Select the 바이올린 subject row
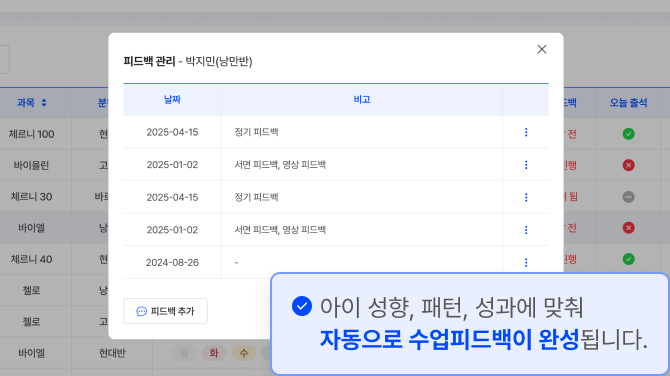The image size is (670, 376). pos(32,165)
